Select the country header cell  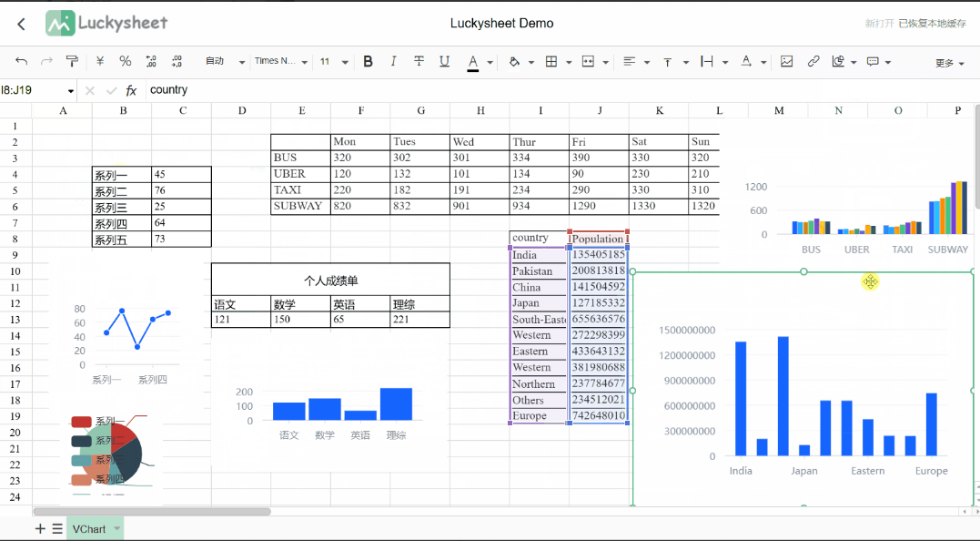tap(539, 239)
